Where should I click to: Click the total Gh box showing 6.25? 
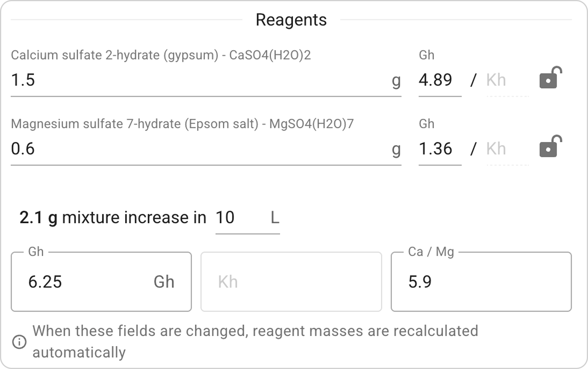pyautogui.click(x=88, y=282)
